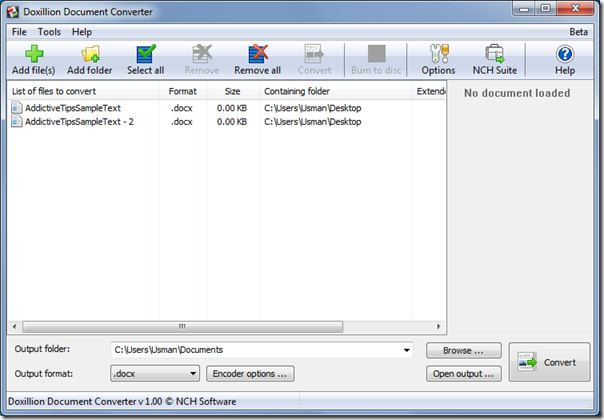This screenshot has height=420, width=604.
Task: Click the Beta label in menu bar
Action: tap(579, 32)
